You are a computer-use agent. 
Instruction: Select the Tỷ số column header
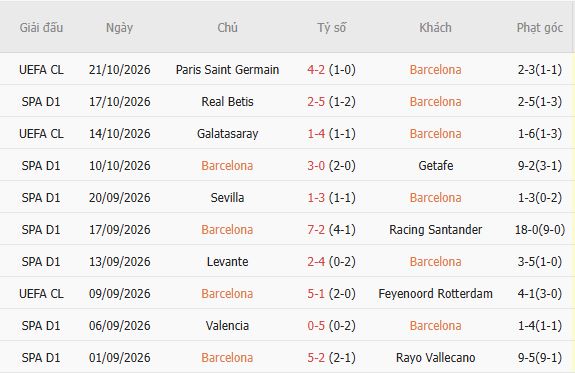332,28
